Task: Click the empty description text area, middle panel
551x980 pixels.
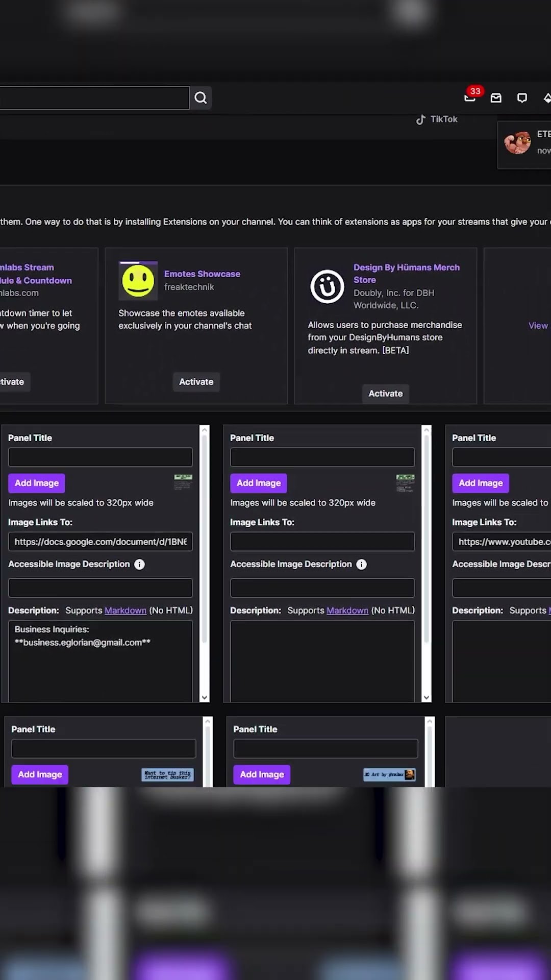Action: pyautogui.click(x=322, y=661)
